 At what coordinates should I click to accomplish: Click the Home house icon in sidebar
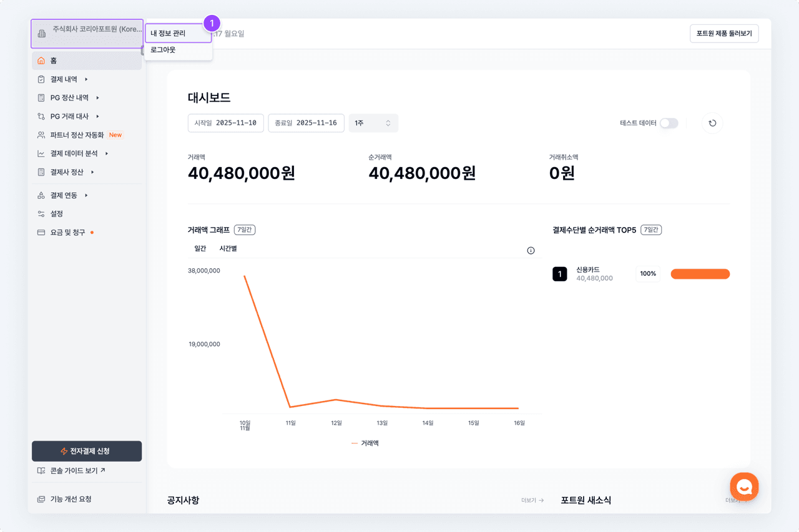pyautogui.click(x=41, y=60)
